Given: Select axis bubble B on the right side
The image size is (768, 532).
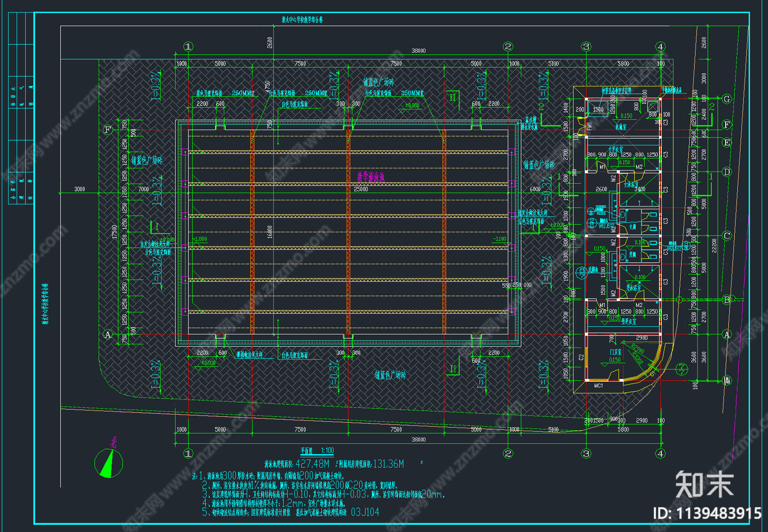Looking at the screenshot, I should click(727, 300).
